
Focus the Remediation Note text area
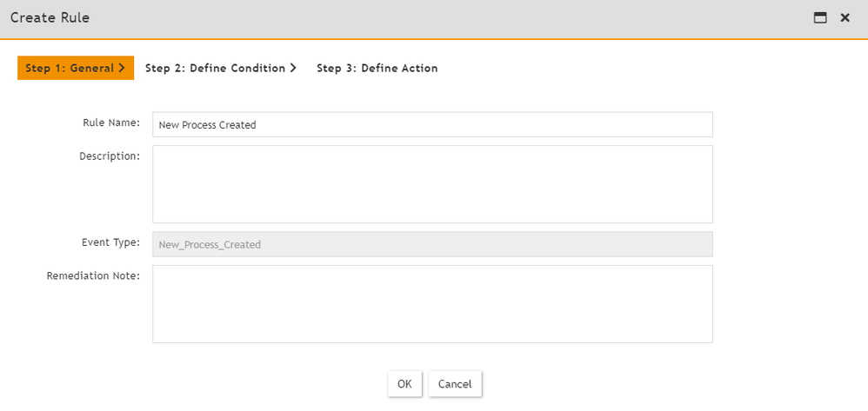432,304
